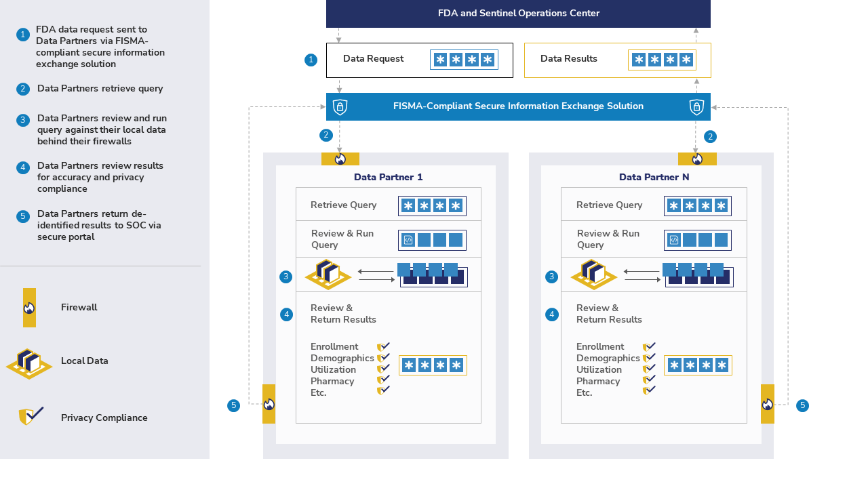The width and height of the screenshot is (868, 488).
Task: Click the privacy check beside Utilization in Data Partner 1
Action: [383, 369]
